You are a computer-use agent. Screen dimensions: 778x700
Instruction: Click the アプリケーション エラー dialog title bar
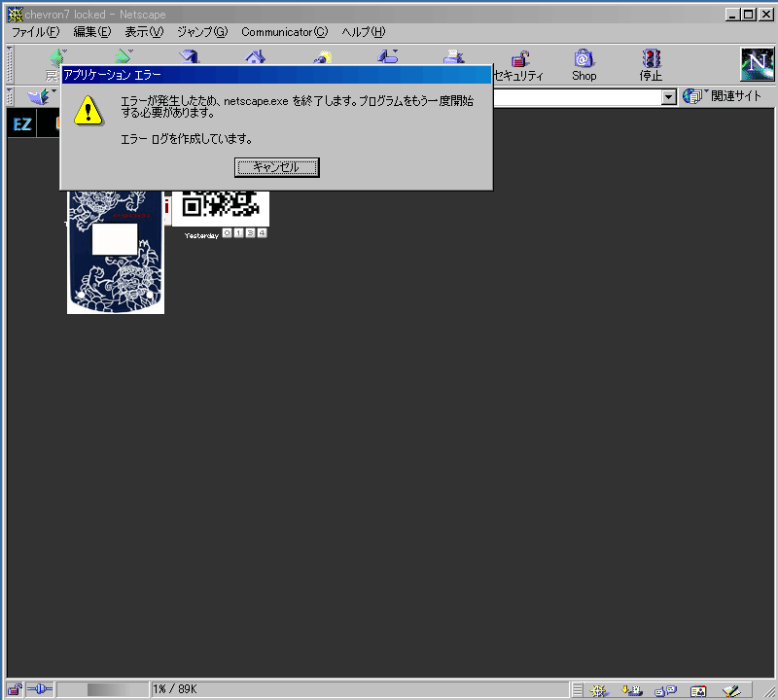(276, 75)
